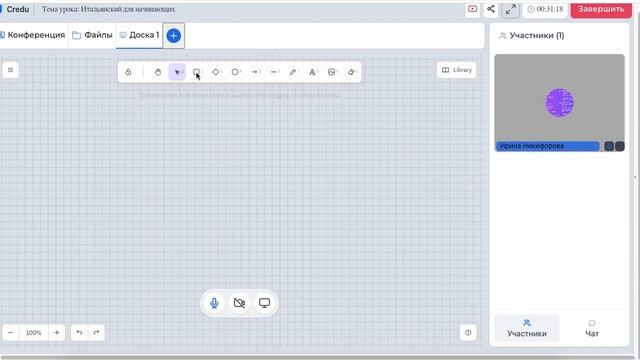Click the purple participant avatar
This screenshot has height=360, width=640.
(560, 102)
